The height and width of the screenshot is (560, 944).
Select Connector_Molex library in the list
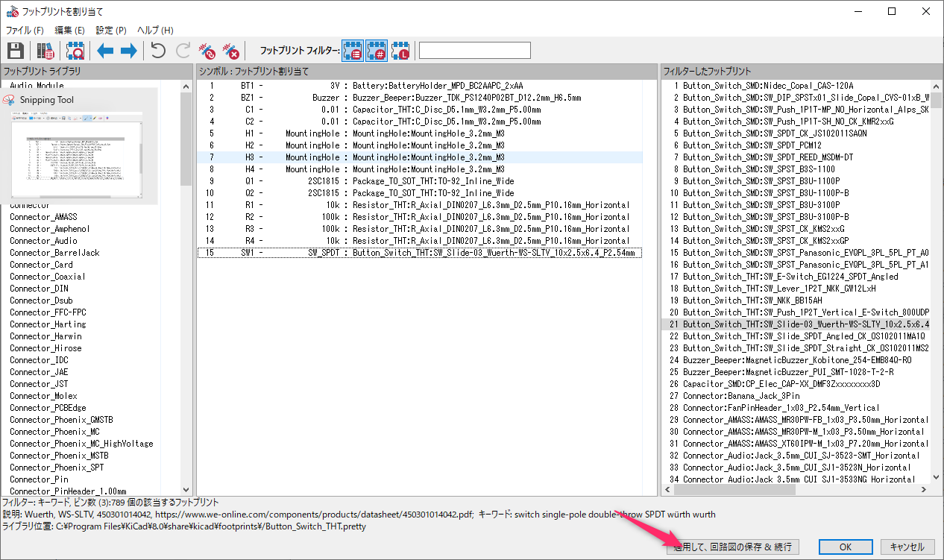(43, 396)
